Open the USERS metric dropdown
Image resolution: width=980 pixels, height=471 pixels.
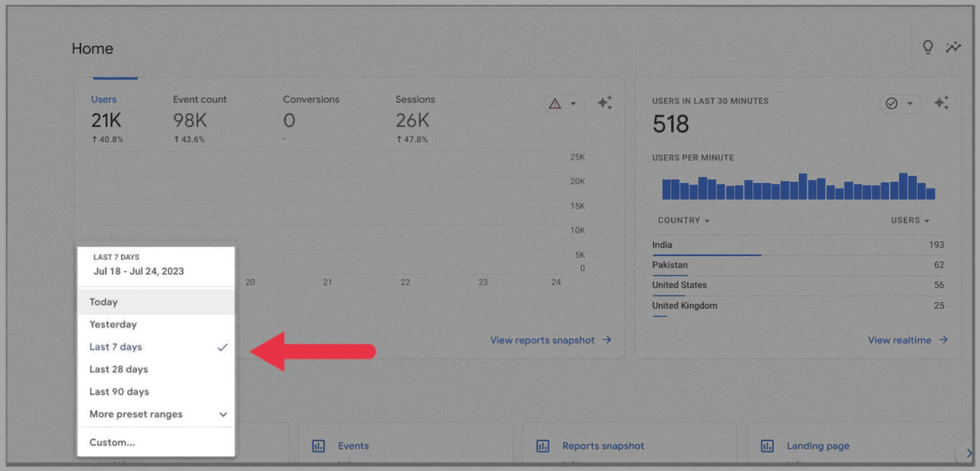[x=910, y=220]
